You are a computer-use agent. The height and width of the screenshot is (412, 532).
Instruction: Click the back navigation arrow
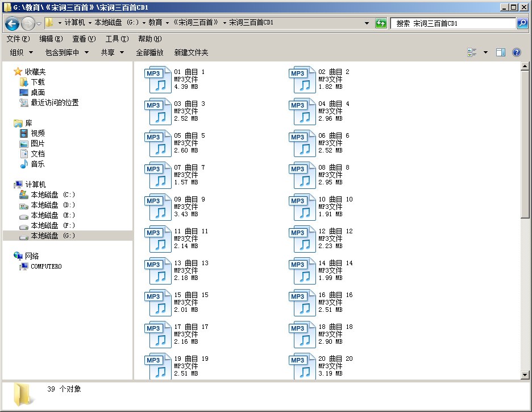click(x=11, y=23)
